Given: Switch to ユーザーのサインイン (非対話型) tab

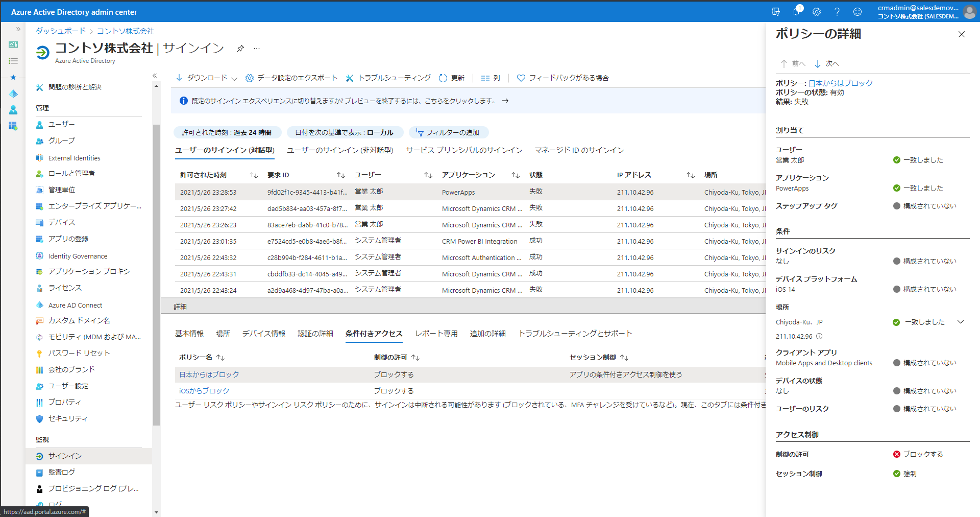Looking at the screenshot, I should coord(340,150).
